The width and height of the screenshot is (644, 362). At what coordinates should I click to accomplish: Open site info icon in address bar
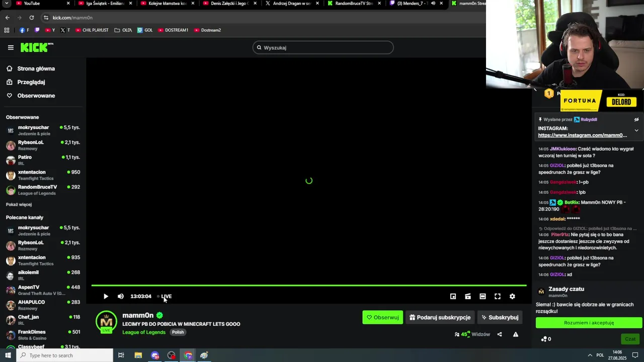46,18
